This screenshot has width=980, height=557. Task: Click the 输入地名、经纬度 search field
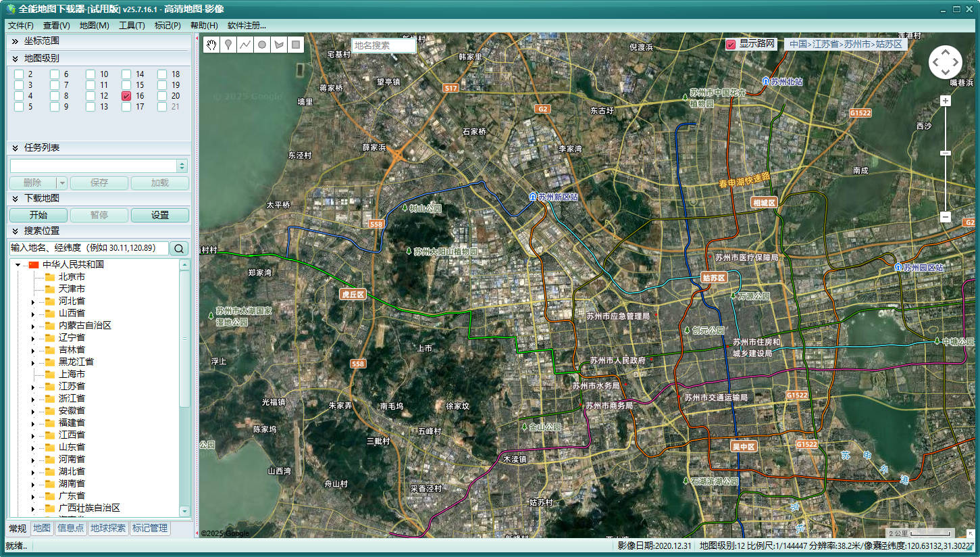(88, 248)
